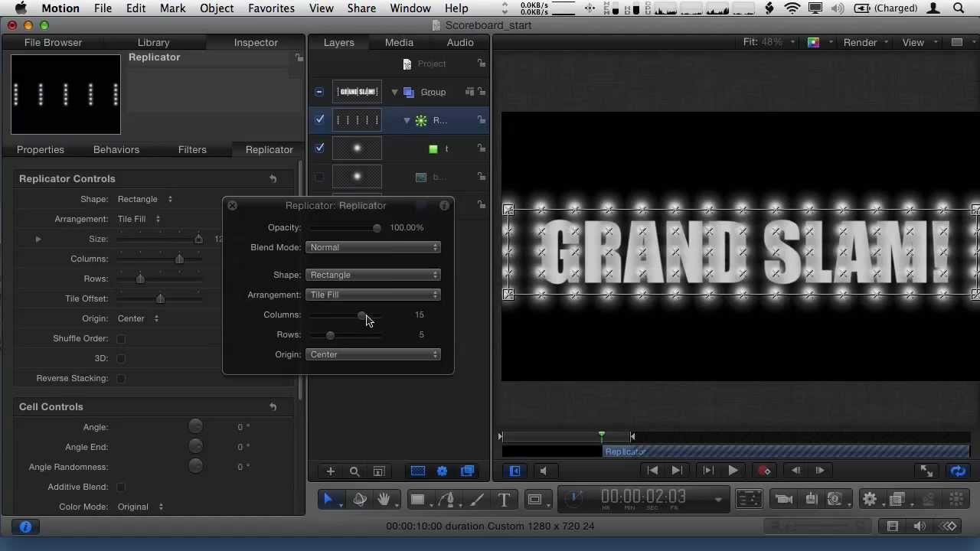Pick the Pan hand tool
The image size is (980, 551).
384,500
